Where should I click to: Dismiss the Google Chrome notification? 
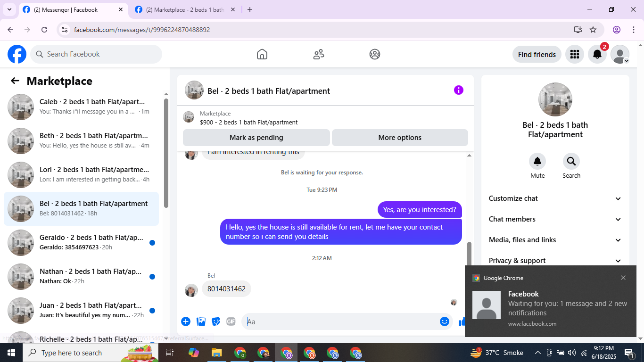[623, 278]
